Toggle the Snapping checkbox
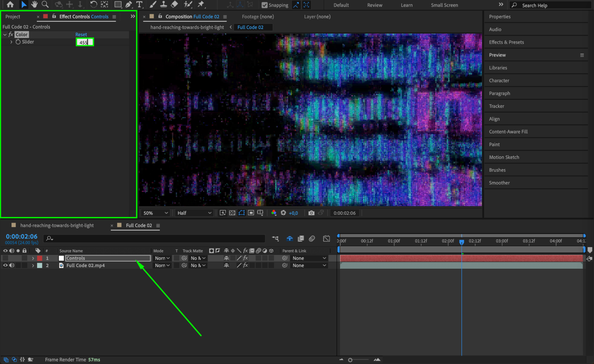 coord(264,5)
